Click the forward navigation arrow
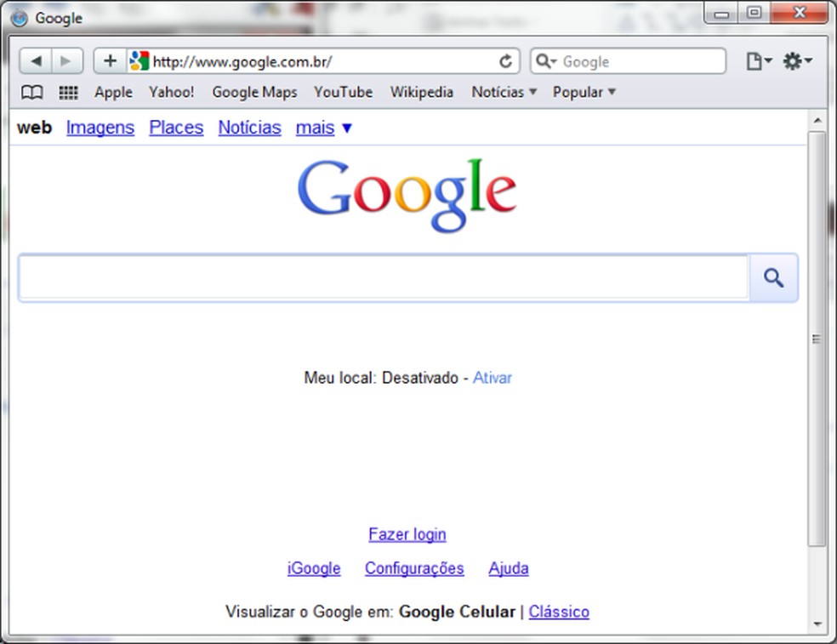Viewport: 837px width, 644px height. [66, 60]
